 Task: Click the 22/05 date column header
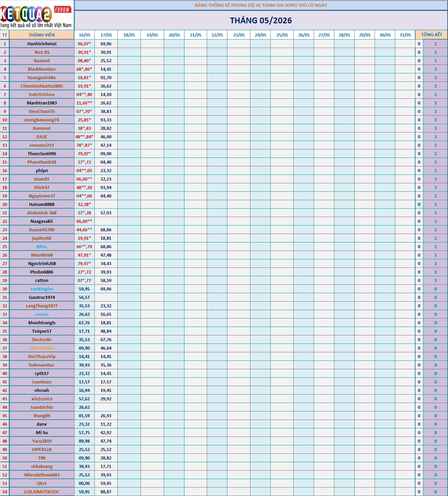[217, 35]
